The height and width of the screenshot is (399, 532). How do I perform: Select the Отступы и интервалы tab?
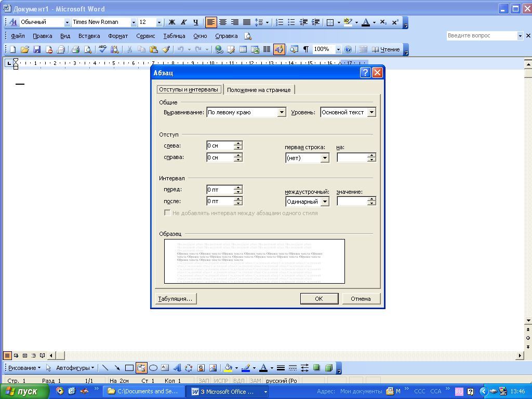tap(189, 89)
